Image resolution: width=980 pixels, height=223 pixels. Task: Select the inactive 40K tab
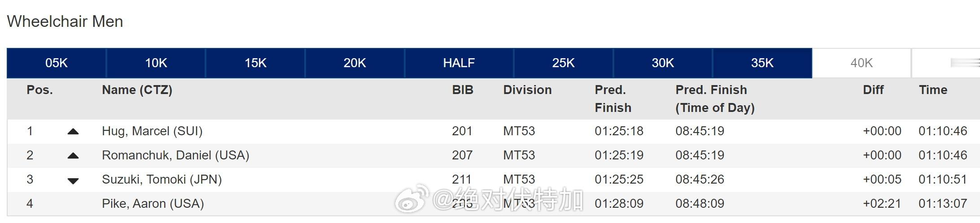(x=862, y=63)
